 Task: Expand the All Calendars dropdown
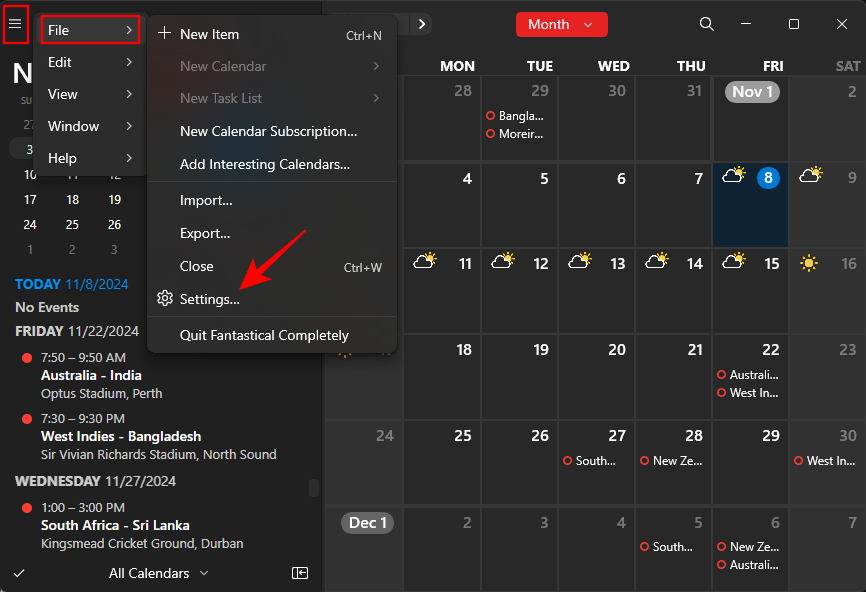[x=159, y=573]
